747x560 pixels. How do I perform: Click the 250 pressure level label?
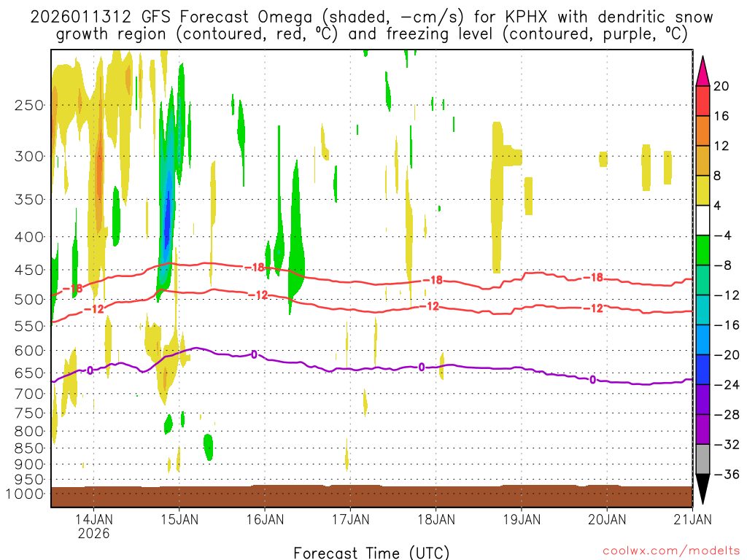(x=29, y=105)
